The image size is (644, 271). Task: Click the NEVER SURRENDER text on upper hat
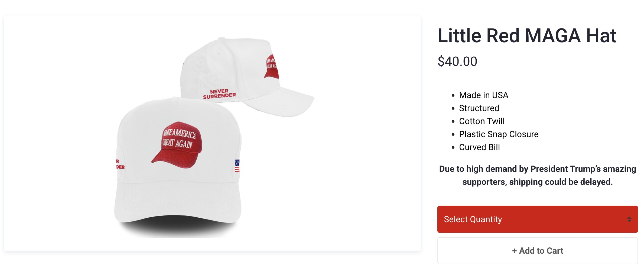tap(219, 94)
